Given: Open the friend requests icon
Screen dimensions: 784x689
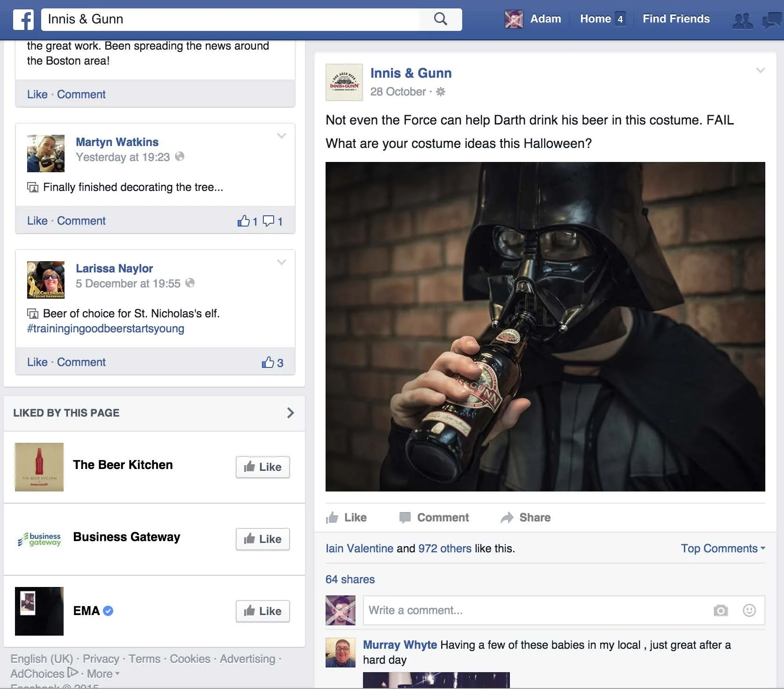Looking at the screenshot, I should pyautogui.click(x=742, y=21).
